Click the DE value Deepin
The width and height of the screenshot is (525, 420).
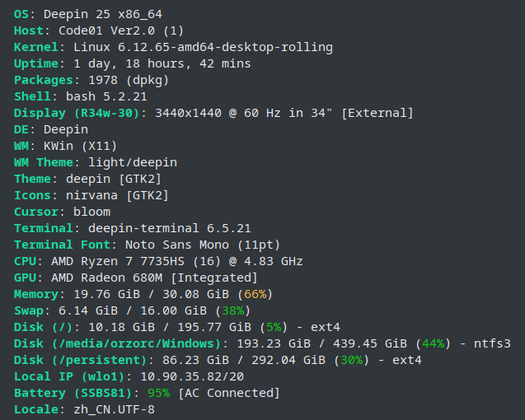[65, 130]
